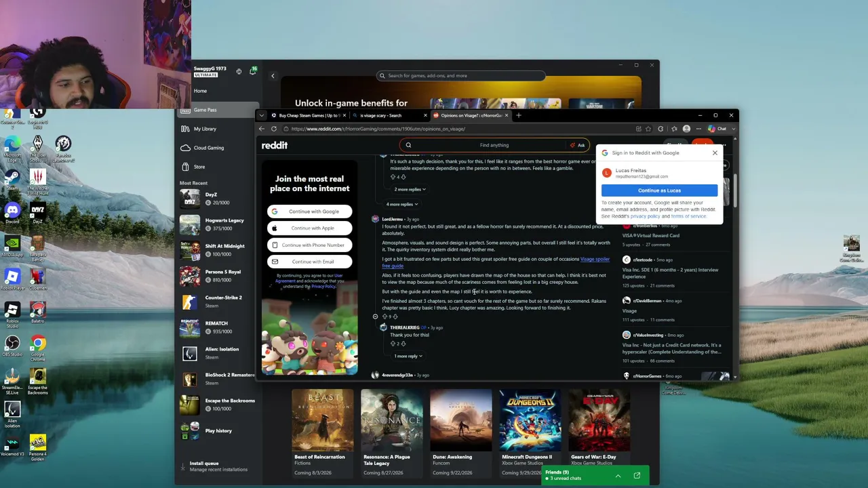Upvote THEREALKRIEG's Thank you reply
Screen dimensions: 868x488
pyautogui.click(x=393, y=344)
